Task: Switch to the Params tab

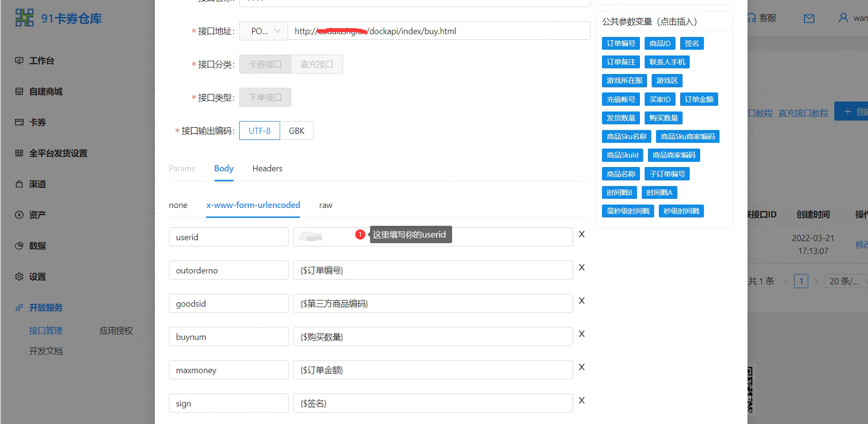Action: [182, 169]
